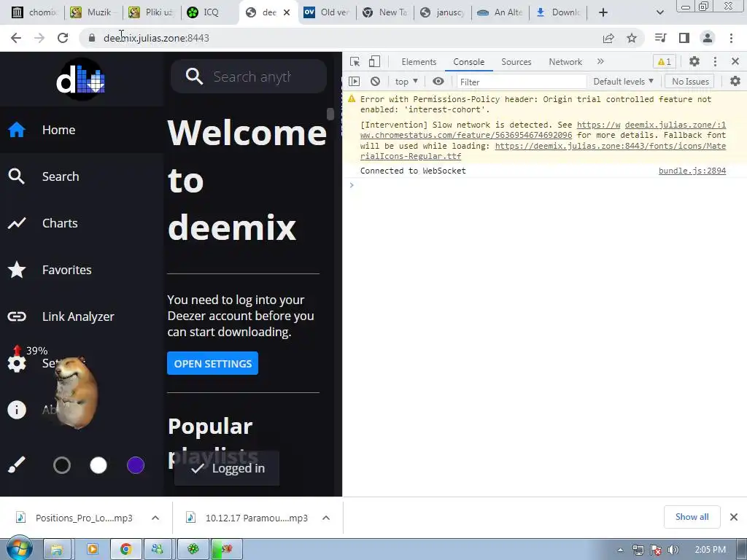Screen dimensions: 747x560
Task: Open the Charts page in sidebar
Action: pos(82,223)
